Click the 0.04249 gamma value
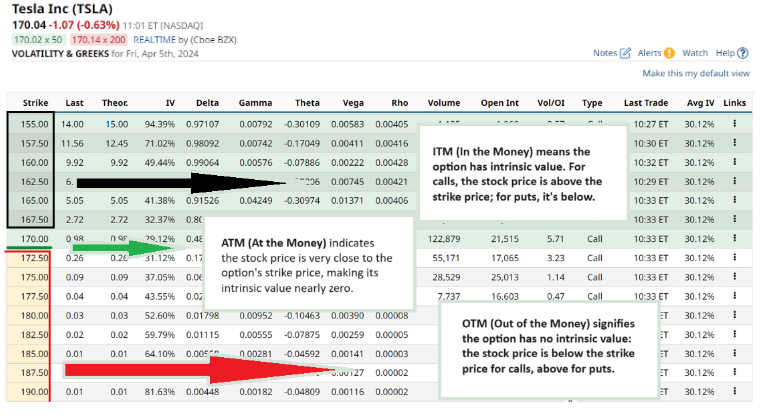 click(x=256, y=200)
